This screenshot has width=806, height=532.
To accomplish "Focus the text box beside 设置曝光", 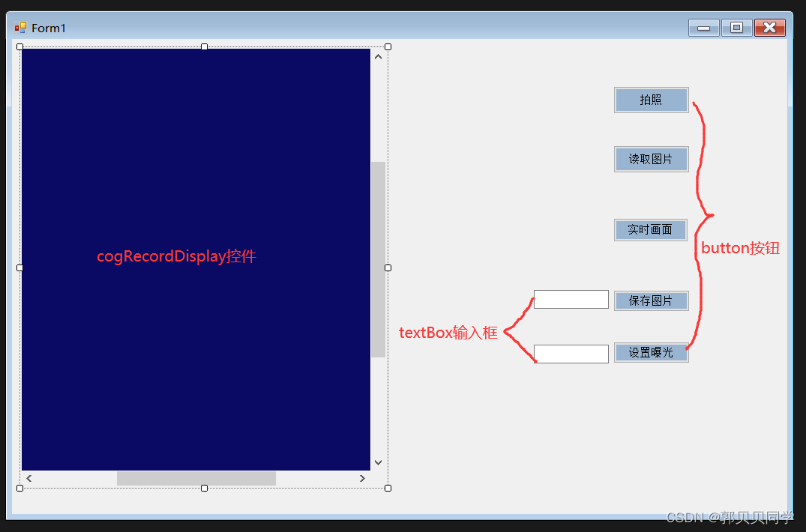I will click(571, 354).
